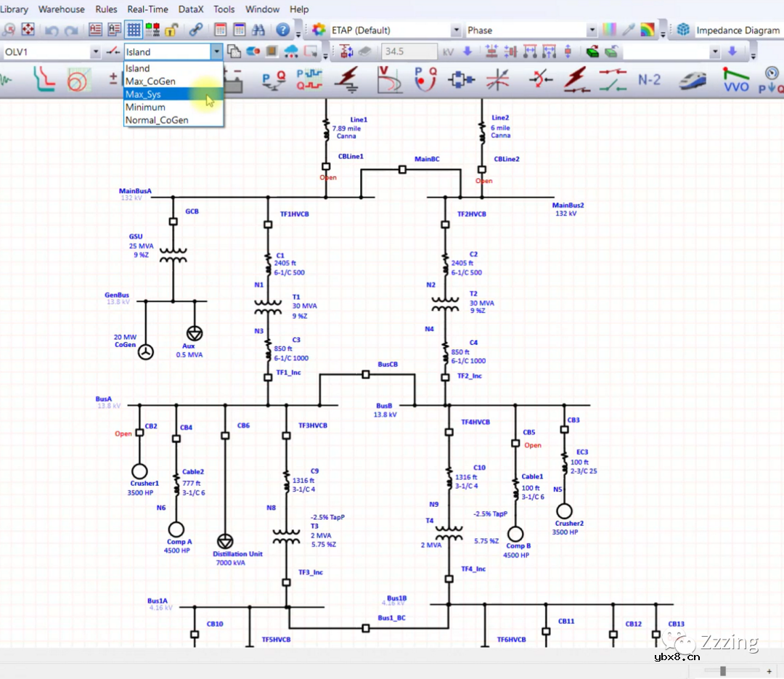Toggle the grid display button

point(134,30)
